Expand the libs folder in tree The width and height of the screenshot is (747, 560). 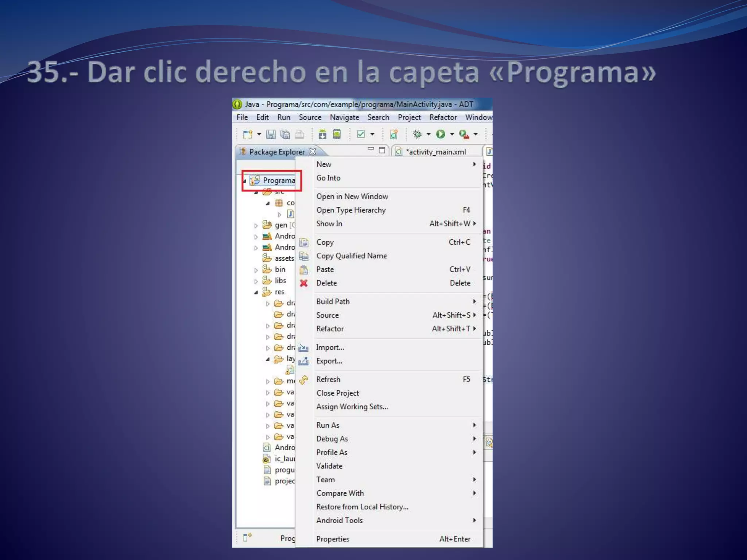click(256, 281)
